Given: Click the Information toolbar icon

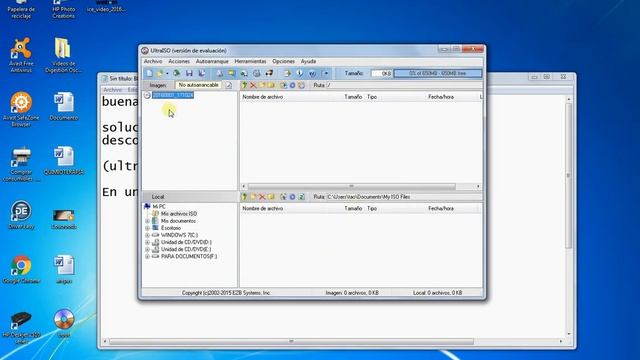Looking at the screenshot, I should click(300, 73).
